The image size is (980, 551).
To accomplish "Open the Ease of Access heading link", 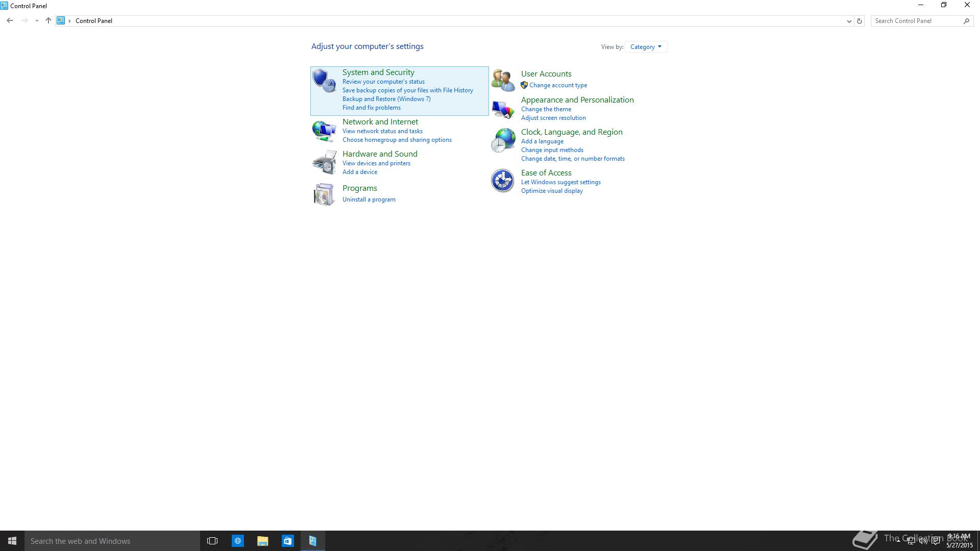I will (x=546, y=173).
